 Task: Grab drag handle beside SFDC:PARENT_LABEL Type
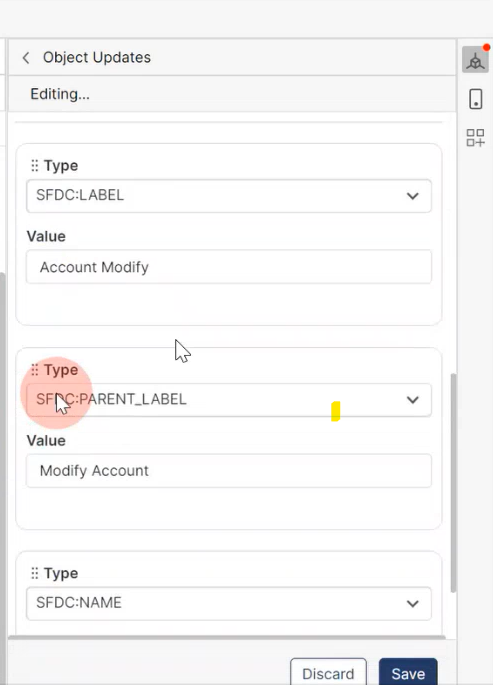click(x=34, y=370)
